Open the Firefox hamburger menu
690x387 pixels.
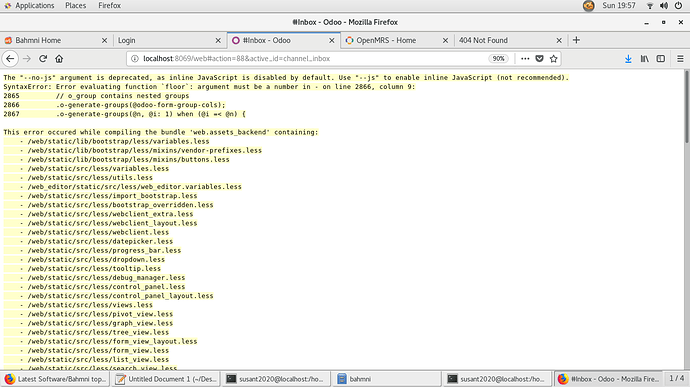[680, 59]
